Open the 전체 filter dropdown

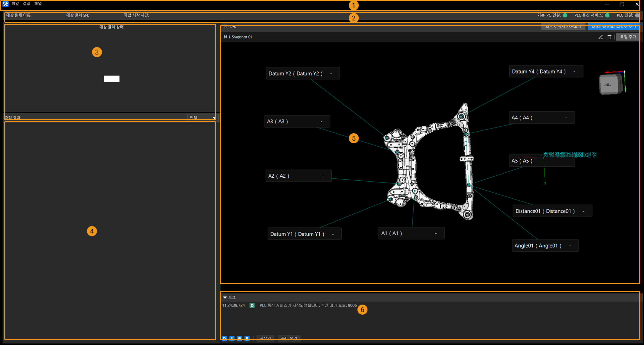[203, 118]
